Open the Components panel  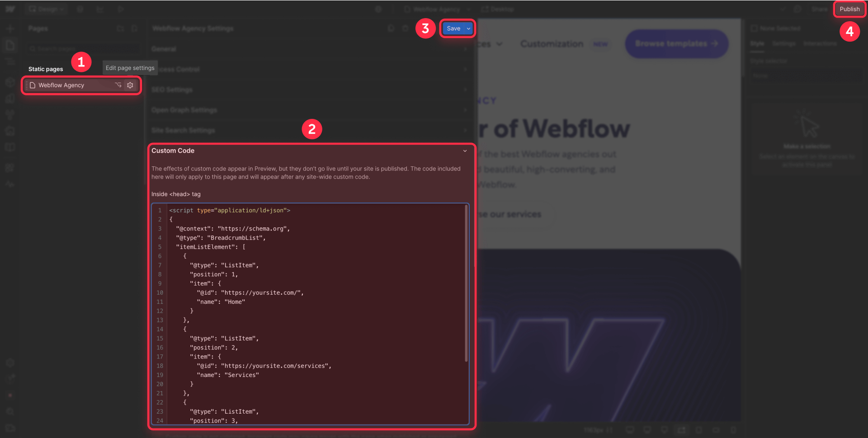tap(10, 82)
